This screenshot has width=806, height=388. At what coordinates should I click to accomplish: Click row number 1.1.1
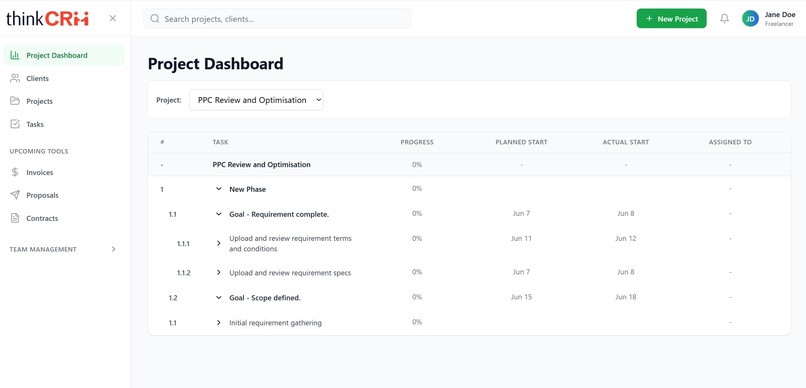point(183,244)
